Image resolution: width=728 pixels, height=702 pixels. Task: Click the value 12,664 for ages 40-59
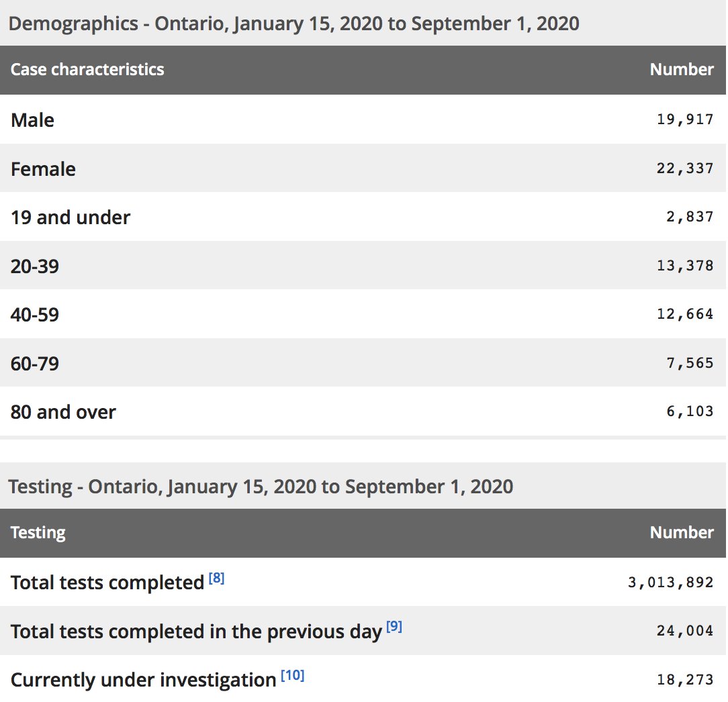[685, 314]
